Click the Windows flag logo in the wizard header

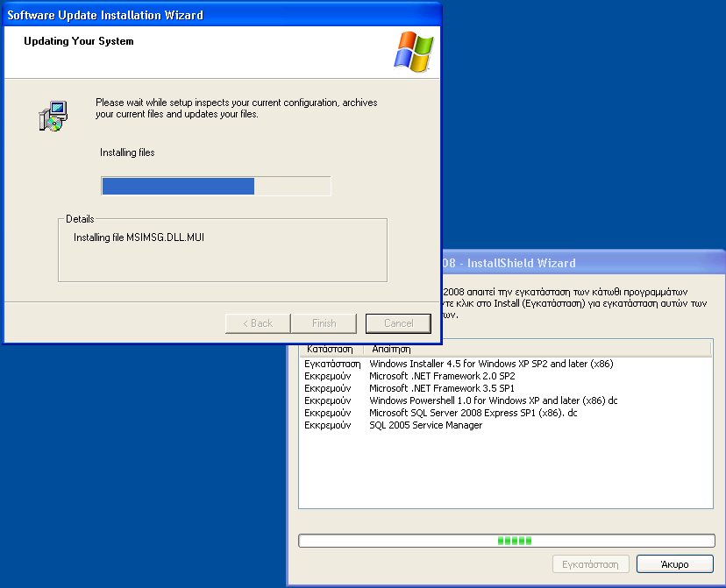click(x=414, y=52)
